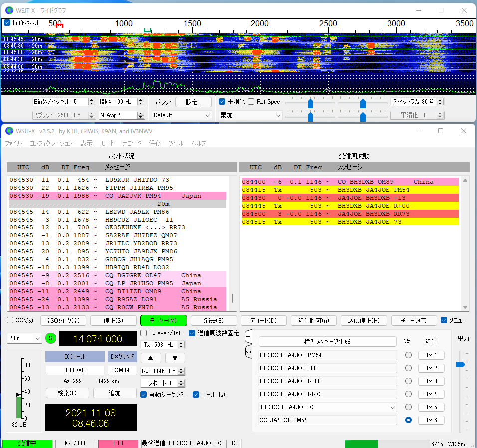This screenshot has width=477, height=448.
Task: Open the 累加 spectrum mode dropdown
Action: point(250,115)
